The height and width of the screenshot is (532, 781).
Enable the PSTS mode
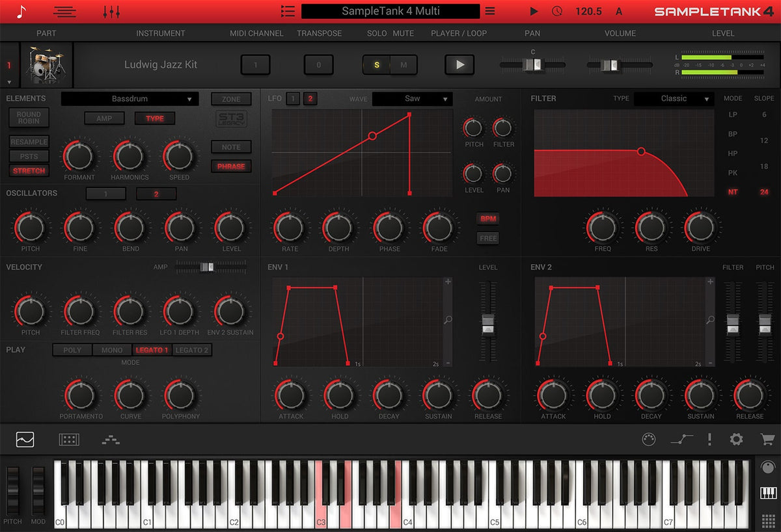29,157
